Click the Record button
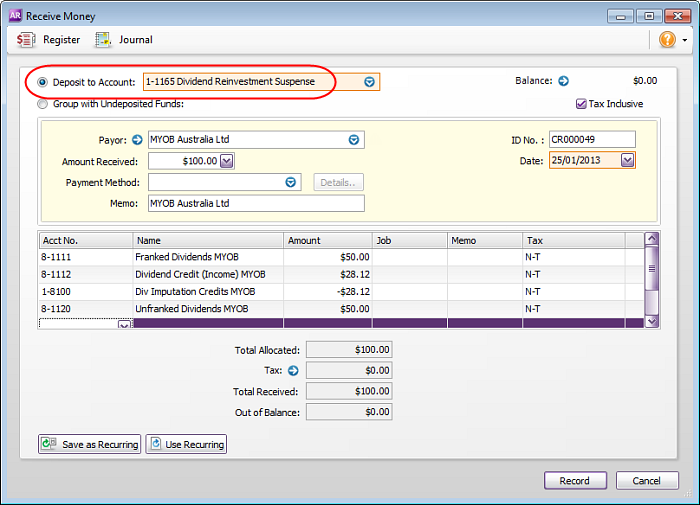700x505 pixels. point(575,480)
